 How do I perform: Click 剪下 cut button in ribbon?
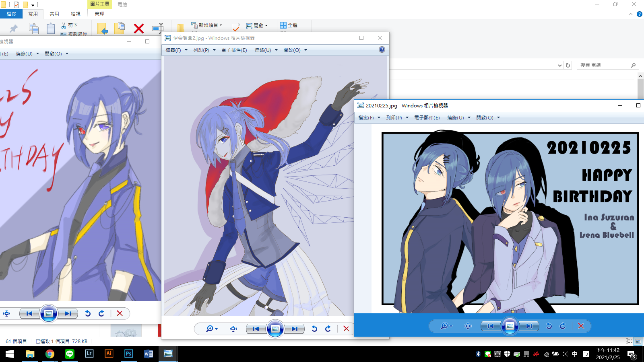click(x=69, y=25)
